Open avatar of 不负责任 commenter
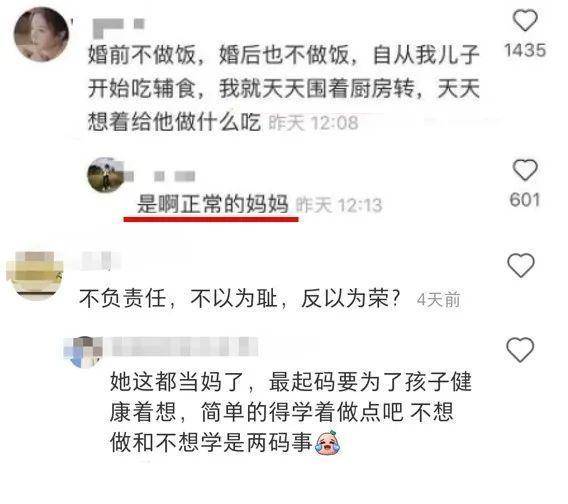Screen dimensions: 568x504 (x=34, y=276)
